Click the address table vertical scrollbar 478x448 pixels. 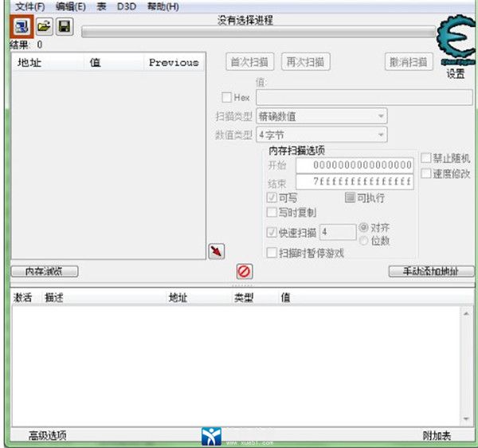(x=467, y=367)
